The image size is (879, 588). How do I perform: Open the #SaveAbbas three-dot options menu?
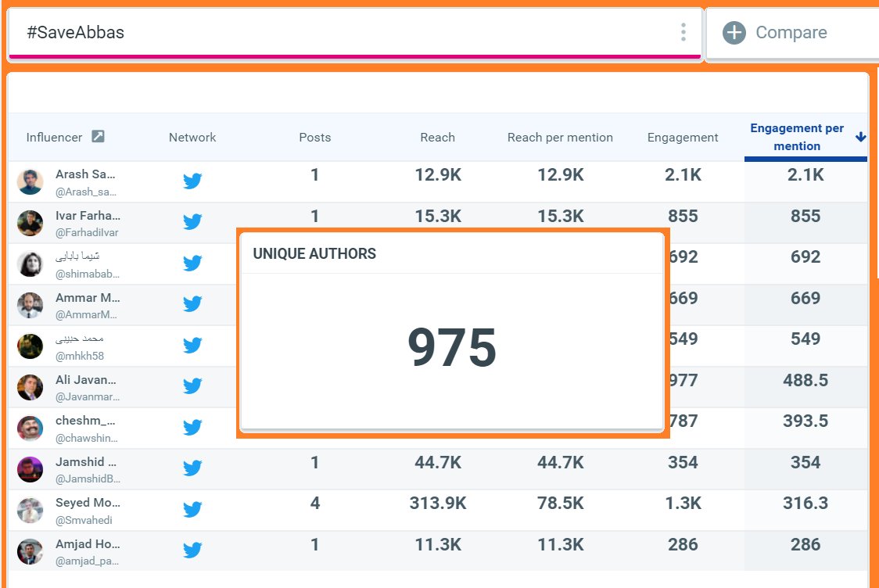(x=683, y=32)
